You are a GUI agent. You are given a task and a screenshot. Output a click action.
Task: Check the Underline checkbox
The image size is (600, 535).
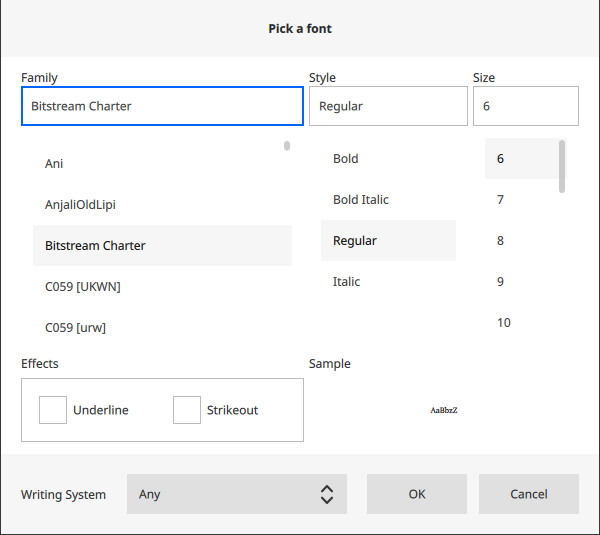tap(53, 410)
